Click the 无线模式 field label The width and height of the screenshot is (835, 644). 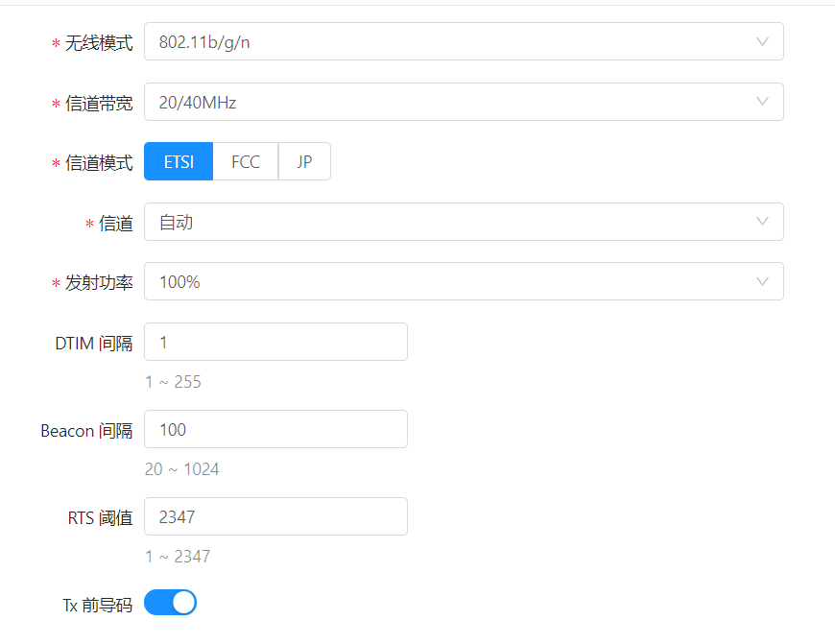click(x=99, y=43)
